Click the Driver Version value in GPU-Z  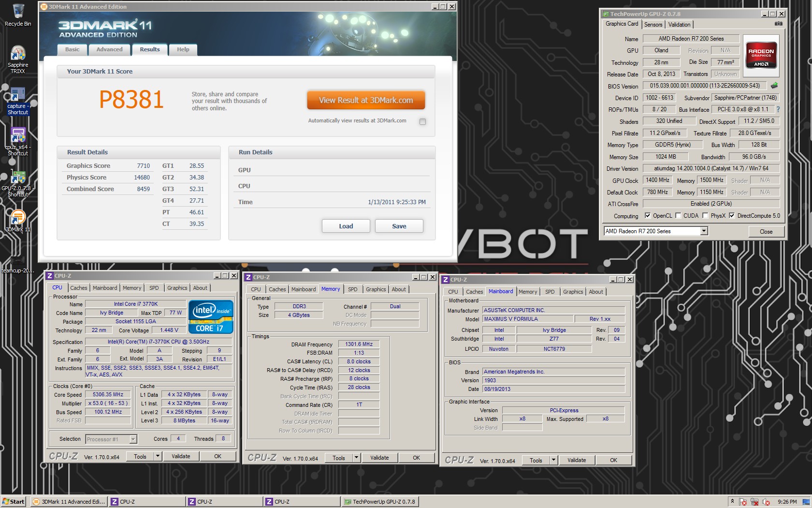click(710, 168)
